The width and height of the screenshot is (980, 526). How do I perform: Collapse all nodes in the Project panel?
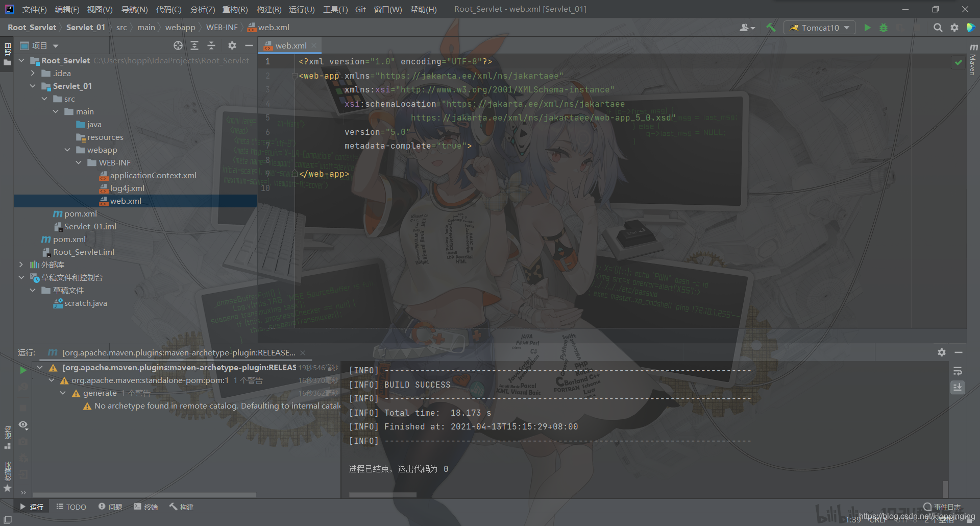pyautogui.click(x=211, y=45)
